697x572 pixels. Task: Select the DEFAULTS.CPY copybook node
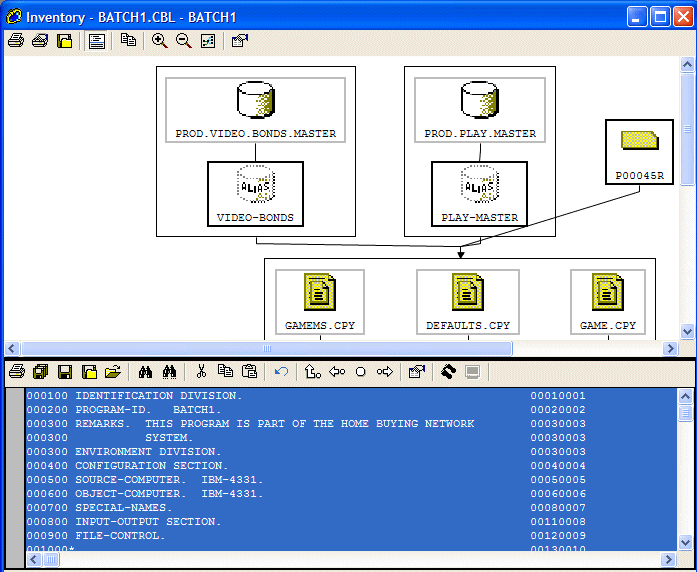tap(468, 302)
